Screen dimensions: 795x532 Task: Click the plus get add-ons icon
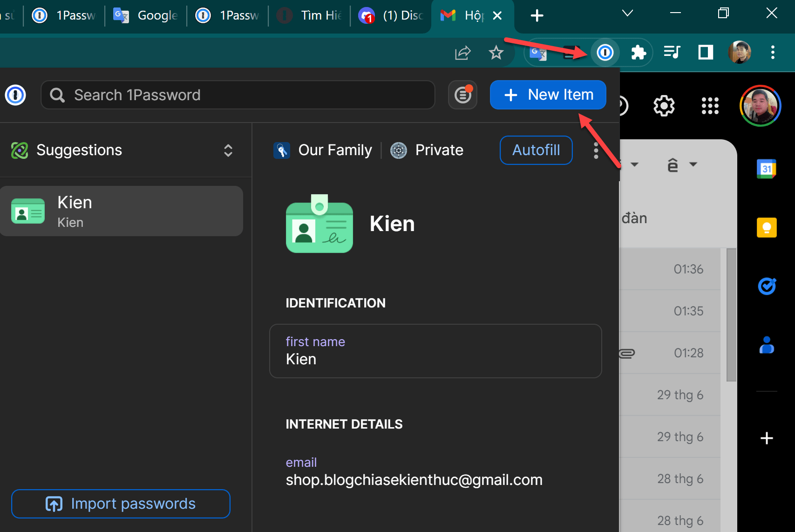click(x=767, y=438)
